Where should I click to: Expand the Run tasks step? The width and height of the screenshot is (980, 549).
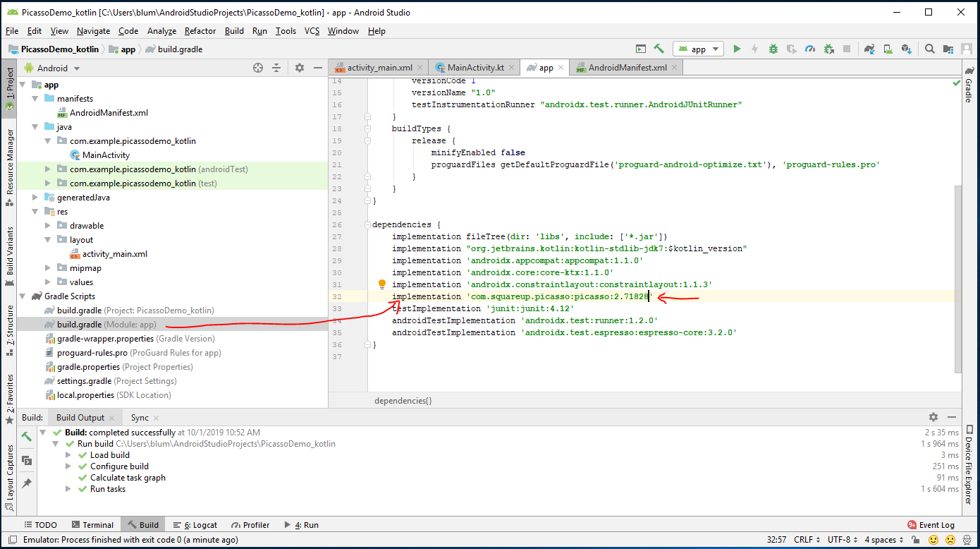(x=69, y=489)
